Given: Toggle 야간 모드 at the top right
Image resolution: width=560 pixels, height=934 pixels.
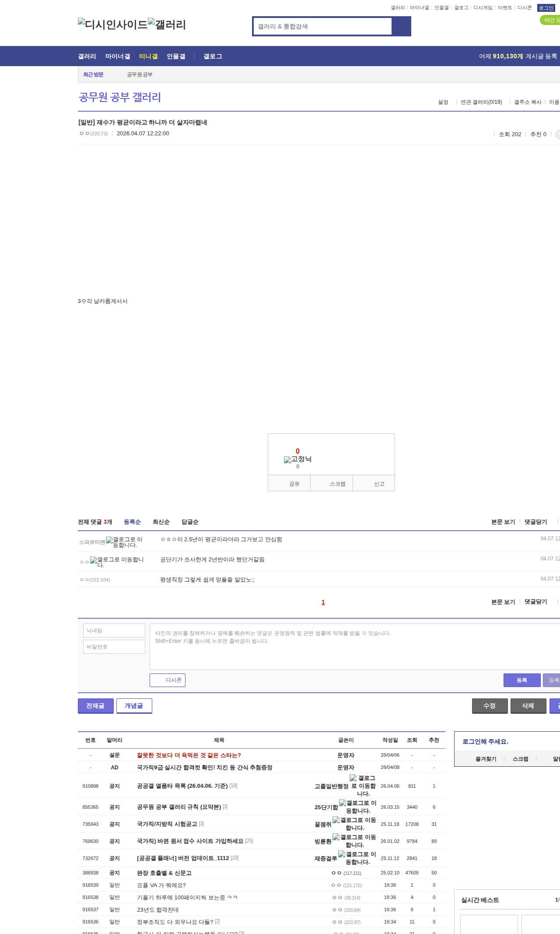Looking at the screenshot, I should click(x=550, y=20).
